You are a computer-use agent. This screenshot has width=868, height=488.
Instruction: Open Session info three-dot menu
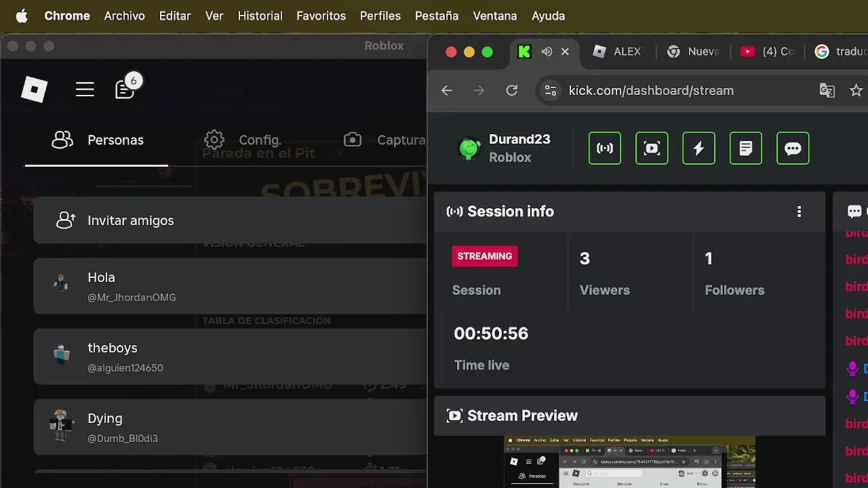click(799, 211)
